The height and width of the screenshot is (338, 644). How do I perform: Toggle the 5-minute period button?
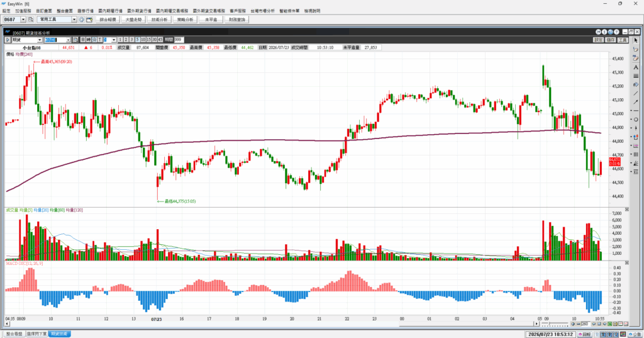click(x=137, y=40)
